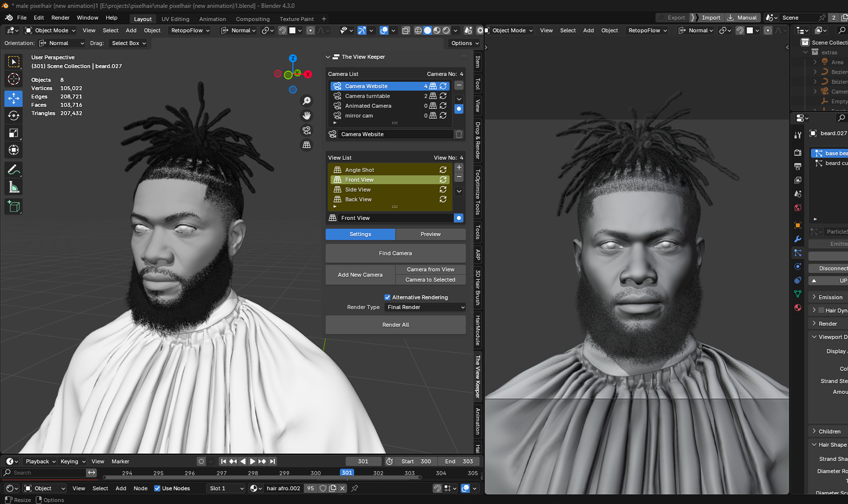Screen dimensions: 848x504
Task: Switch to rendered viewport shading
Action: [446, 30]
